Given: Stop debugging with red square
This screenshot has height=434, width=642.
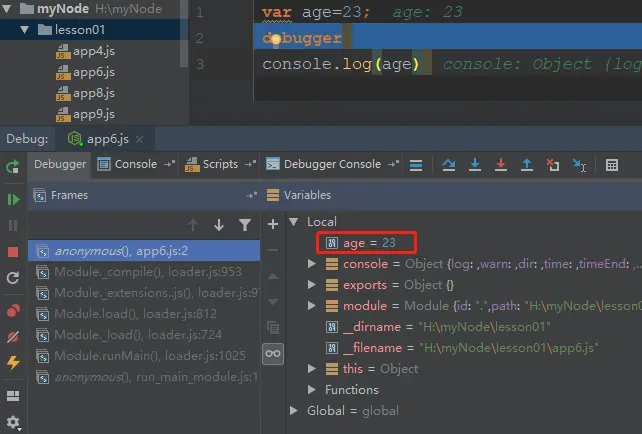Looking at the screenshot, I should point(13,252).
